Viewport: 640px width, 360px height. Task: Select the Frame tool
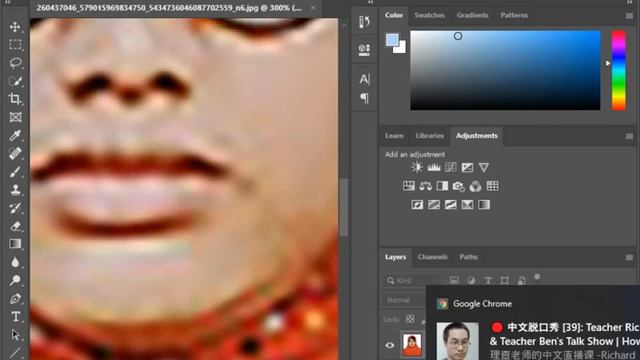point(15,117)
